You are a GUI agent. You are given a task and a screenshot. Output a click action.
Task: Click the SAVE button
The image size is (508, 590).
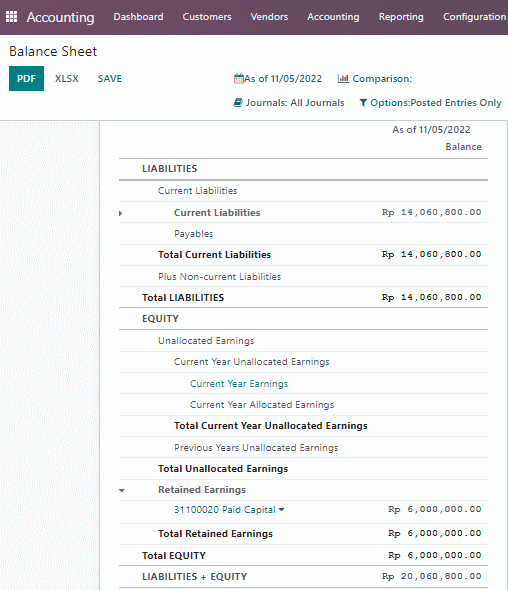point(110,79)
